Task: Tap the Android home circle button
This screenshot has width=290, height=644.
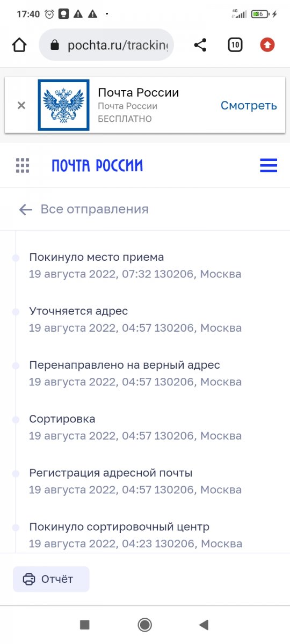Action: pos(144,624)
